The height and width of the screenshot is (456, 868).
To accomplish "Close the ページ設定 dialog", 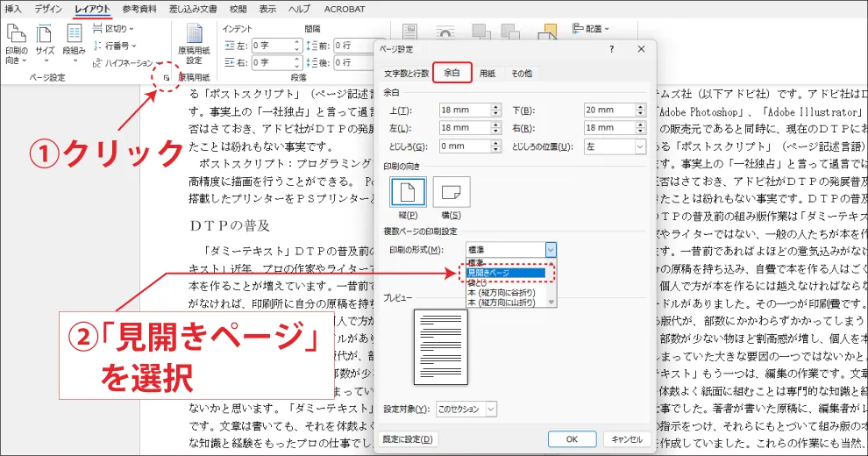I will pos(641,49).
